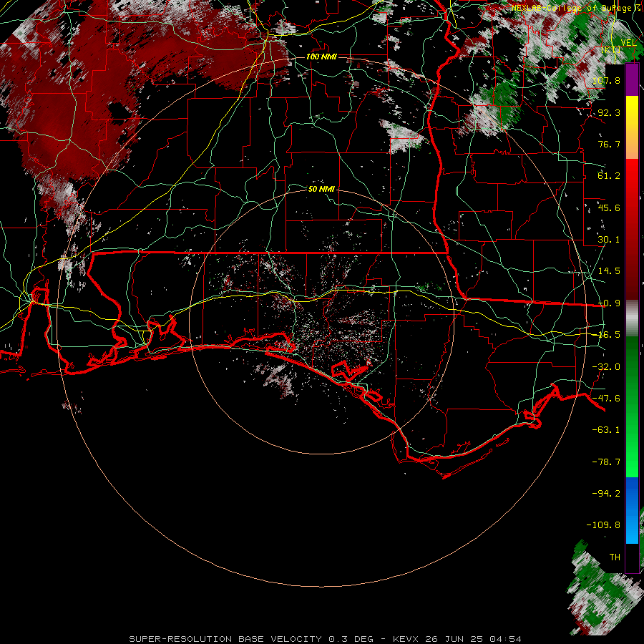This screenshot has height=644, width=644.
Task: Click the NEXLAB-College of DuPage credit text
Action: click(x=574, y=8)
